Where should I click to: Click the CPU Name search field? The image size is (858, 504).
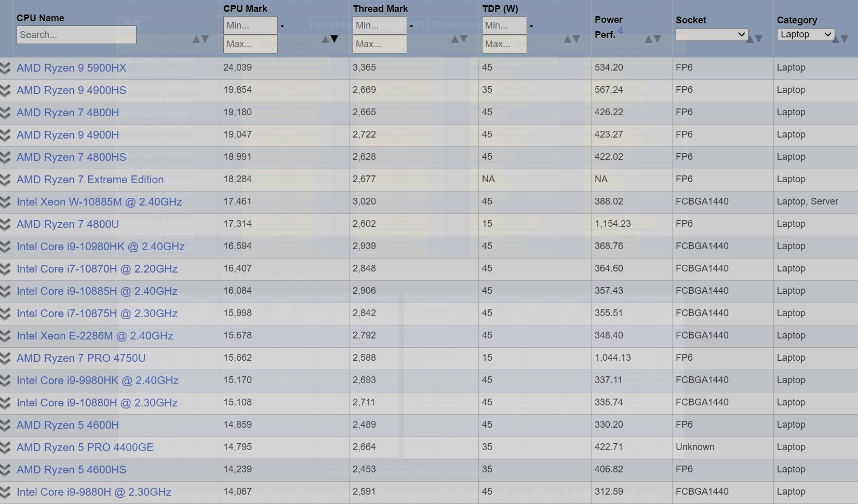tap(76, 35)
